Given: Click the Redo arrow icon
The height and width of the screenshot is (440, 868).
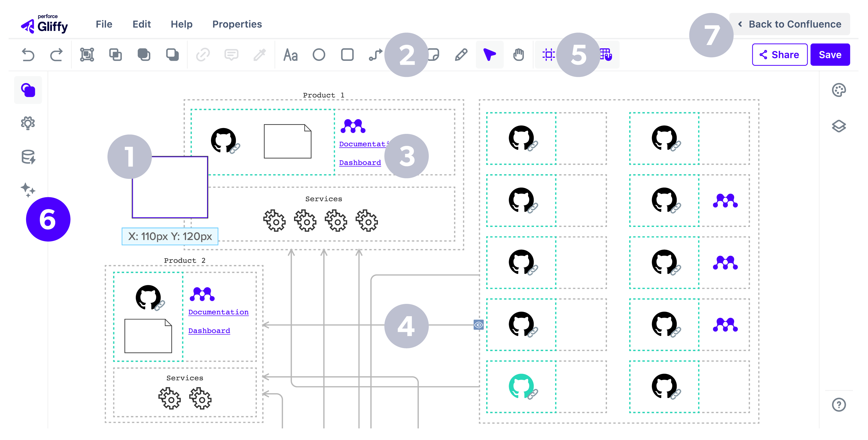Looking at the screenshot, I should [56, 55].
